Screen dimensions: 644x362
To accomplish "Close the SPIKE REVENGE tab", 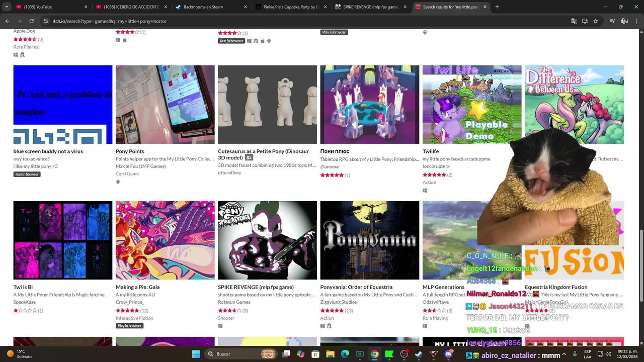I will pyautogui.click(x=405, y=7).
